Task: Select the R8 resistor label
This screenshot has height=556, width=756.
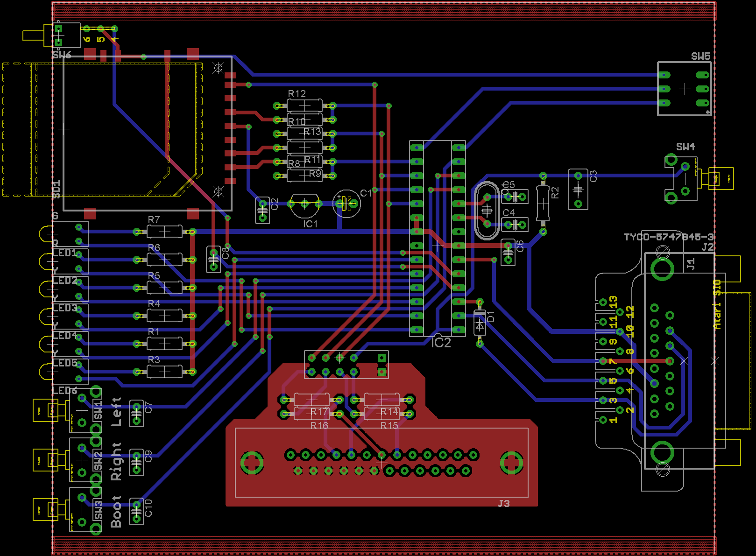Action: click(x=294, y=164)
